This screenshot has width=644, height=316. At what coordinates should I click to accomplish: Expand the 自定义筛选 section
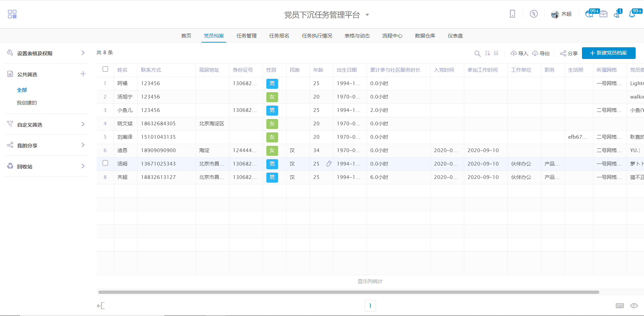click(83, 124)
